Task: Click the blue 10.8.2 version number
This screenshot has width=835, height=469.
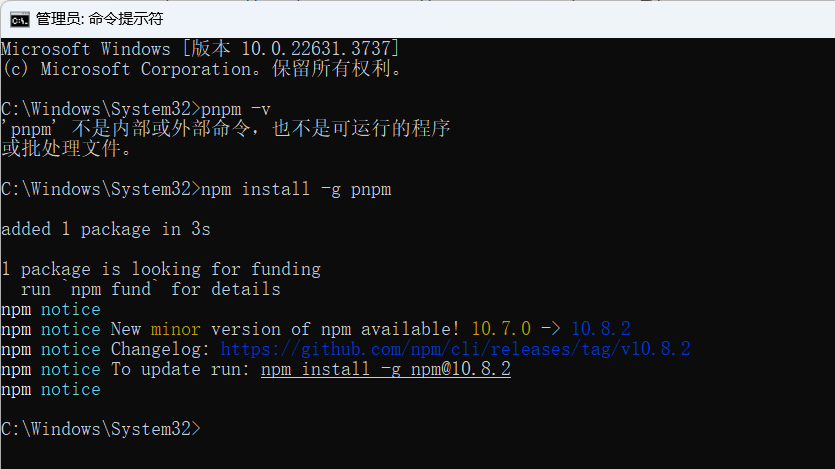Action: [601, 329]
